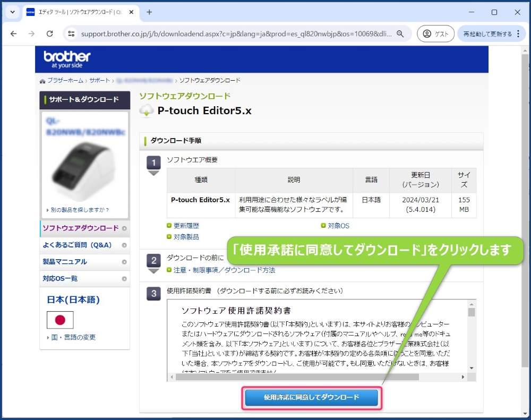Image resolution: width=531 pixels, height=420 pixels.
Task: Click the Japan flag image
Action: pyautogui.click(x=60, y=320)
